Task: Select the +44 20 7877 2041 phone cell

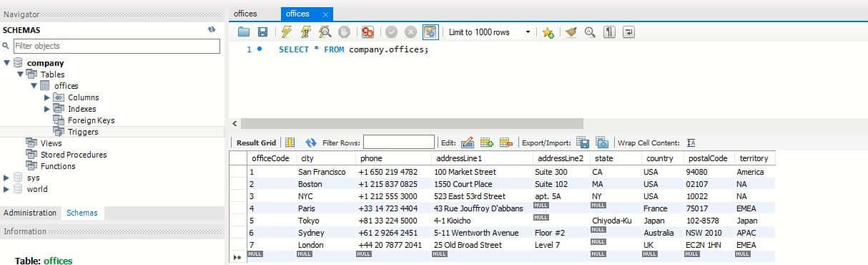Action: (x=393, y=245)
